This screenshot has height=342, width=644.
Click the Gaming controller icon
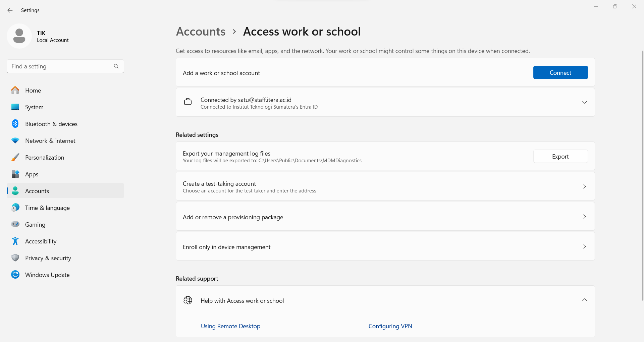(15, 224)
